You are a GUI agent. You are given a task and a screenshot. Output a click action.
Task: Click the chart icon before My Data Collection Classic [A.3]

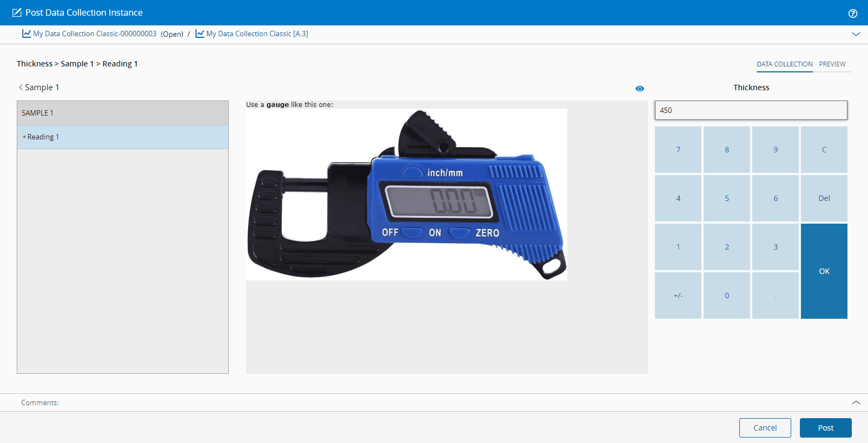pyautogui.click(x=200, y=33)
